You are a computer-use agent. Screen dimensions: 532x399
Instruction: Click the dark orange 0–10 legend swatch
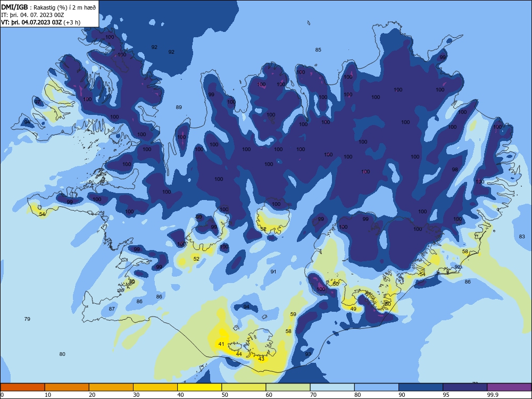(22, 387)
